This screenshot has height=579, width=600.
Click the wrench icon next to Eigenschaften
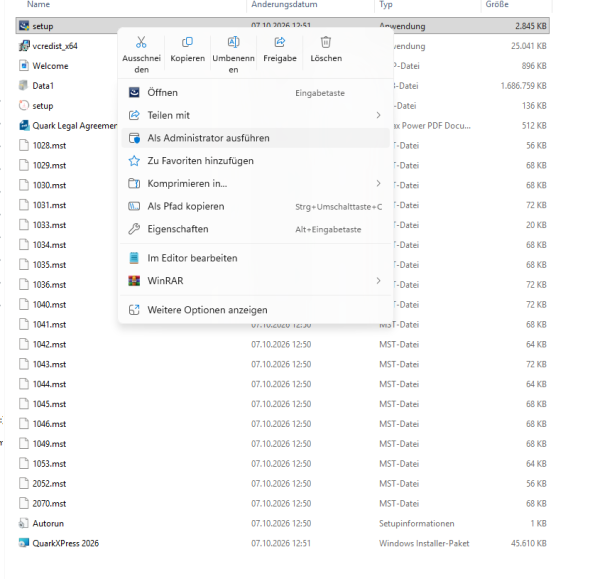tap(134, 229)
